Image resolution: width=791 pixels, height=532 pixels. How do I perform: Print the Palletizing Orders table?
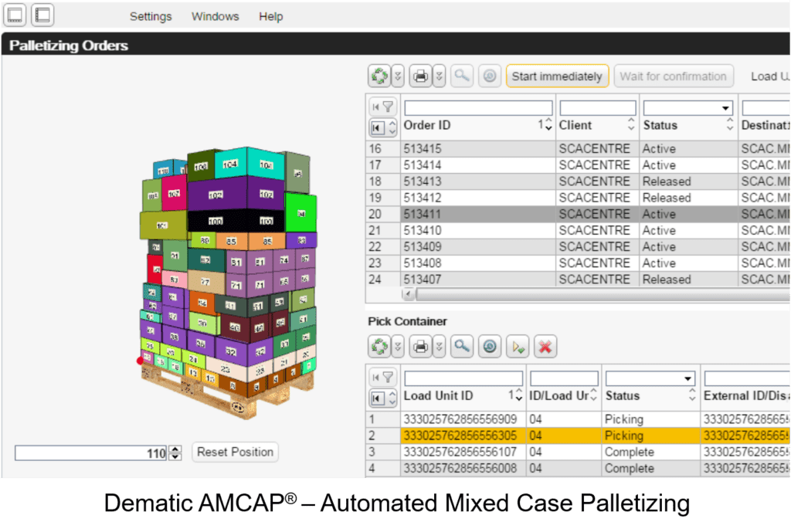420,76
